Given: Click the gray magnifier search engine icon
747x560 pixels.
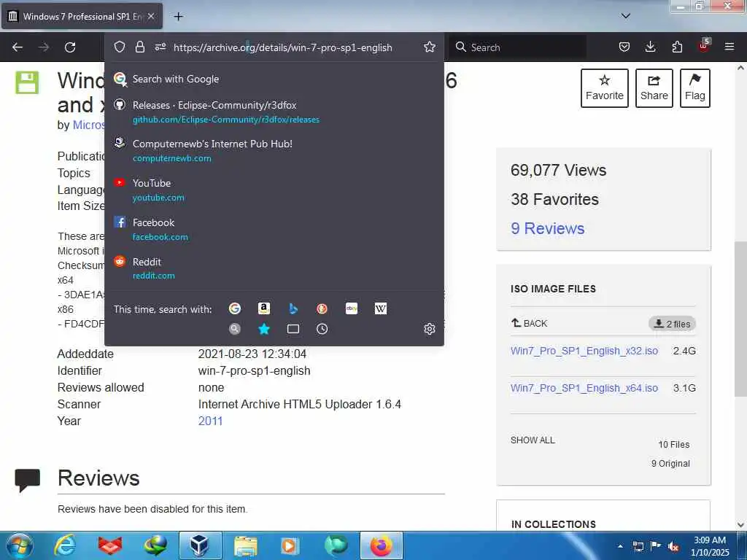Looking at the screenshot, I should coord(235,329).
